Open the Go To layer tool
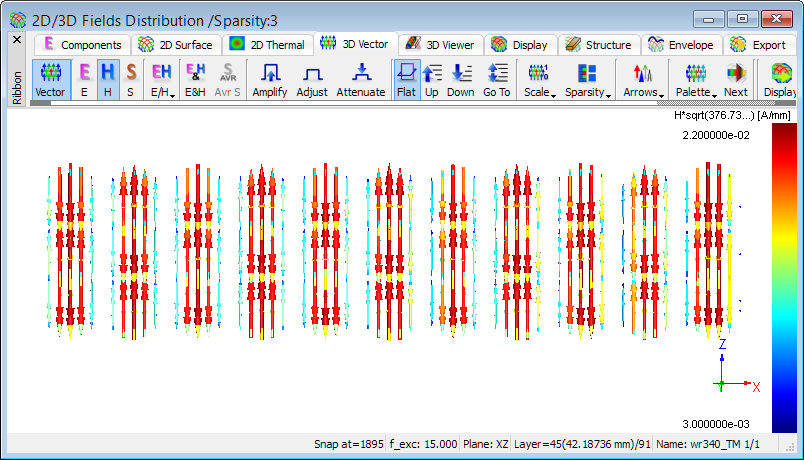 [497, 80]
